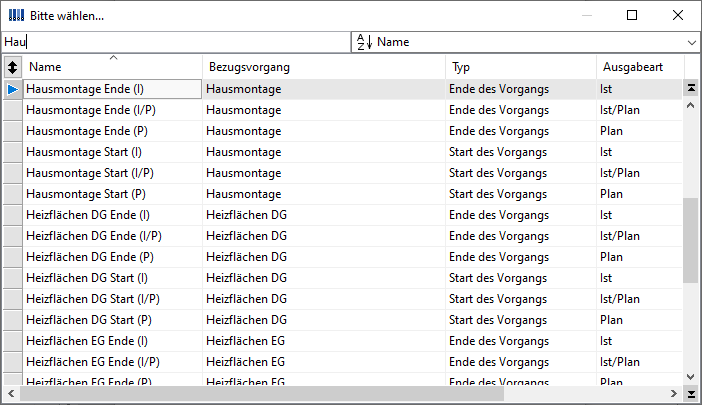Jump to bottom using scrollbar last-row icon
Screen dimensions: 702x405
point(691,394)
